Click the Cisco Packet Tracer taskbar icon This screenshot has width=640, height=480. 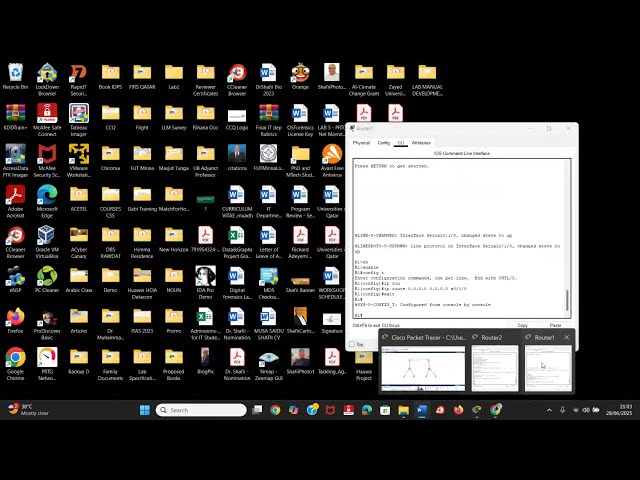point(477,410)
